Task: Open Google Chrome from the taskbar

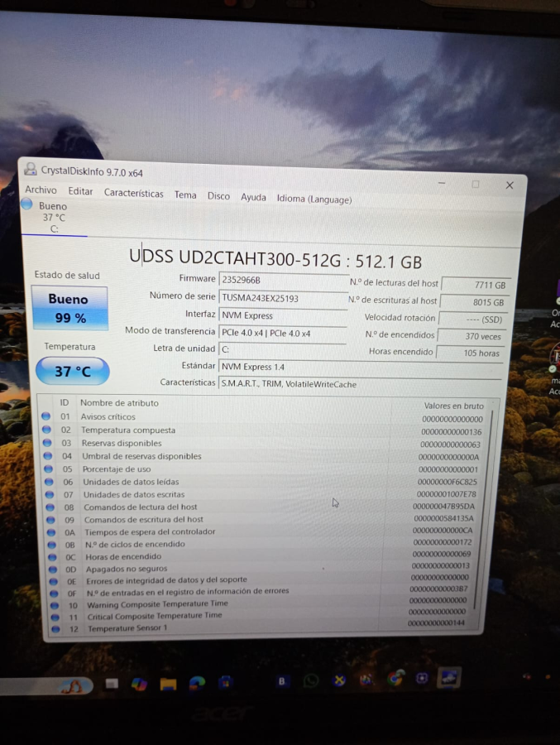Action: (395, 678)
